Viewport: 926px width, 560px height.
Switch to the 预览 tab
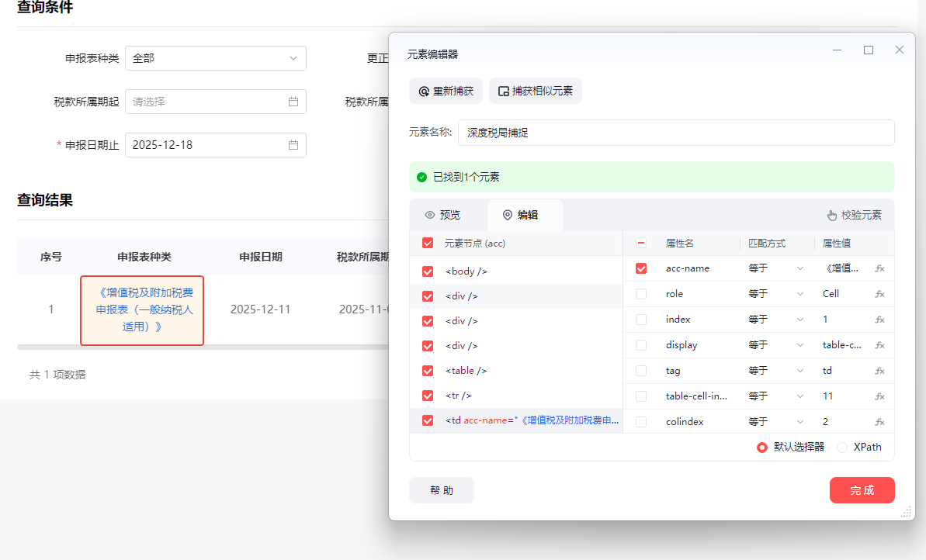click(442, 215)
